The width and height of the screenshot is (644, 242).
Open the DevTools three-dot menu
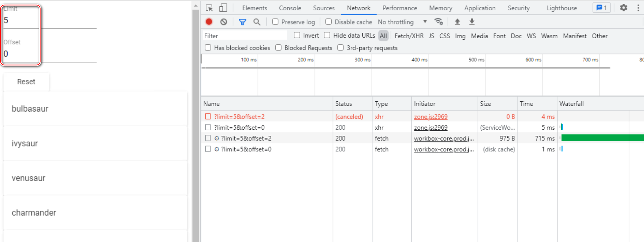click(638, 8)
